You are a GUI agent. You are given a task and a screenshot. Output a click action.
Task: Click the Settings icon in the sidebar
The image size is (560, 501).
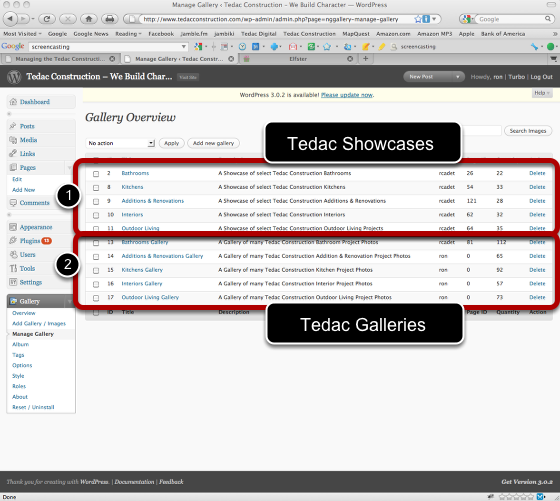(13, 282)
